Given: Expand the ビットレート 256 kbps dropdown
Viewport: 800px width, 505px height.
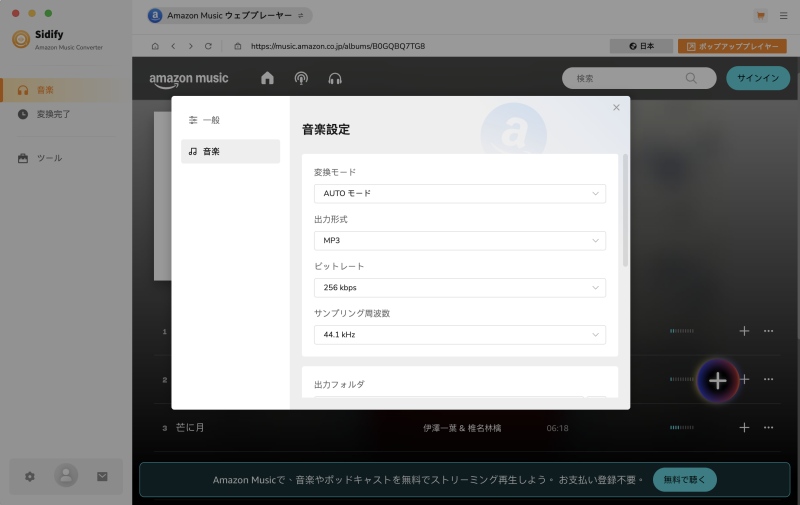Looking at the screenshot, I should click(460, 288).
